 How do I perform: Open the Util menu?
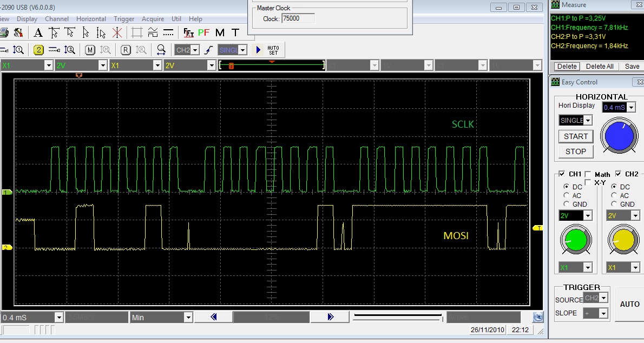(x=176, y=19)
